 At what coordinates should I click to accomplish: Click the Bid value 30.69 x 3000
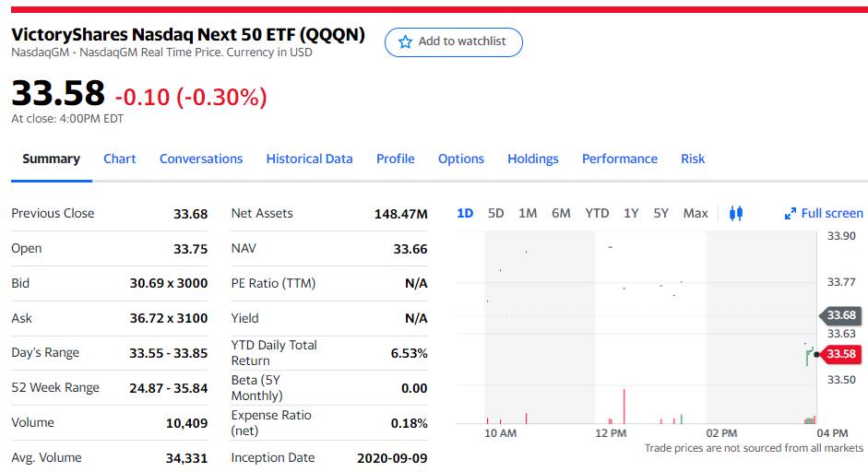coord(169,283)
